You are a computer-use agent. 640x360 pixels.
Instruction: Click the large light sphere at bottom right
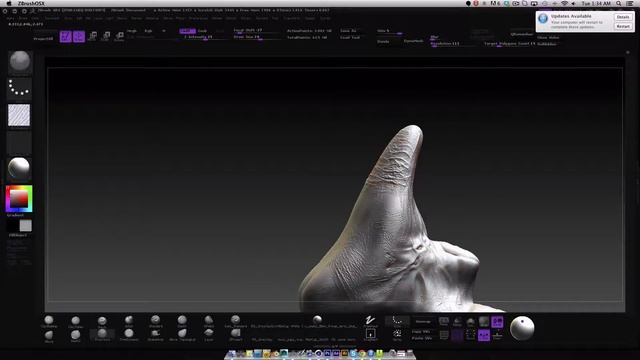tap(522, 328)
